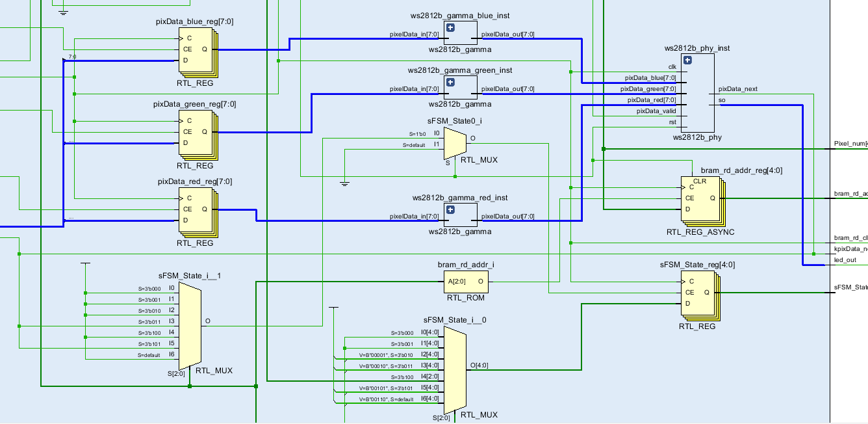This screenshot has height=424, width=868.
Task: Select the sFSM_State_reg register cell
Action: (700, 295)
